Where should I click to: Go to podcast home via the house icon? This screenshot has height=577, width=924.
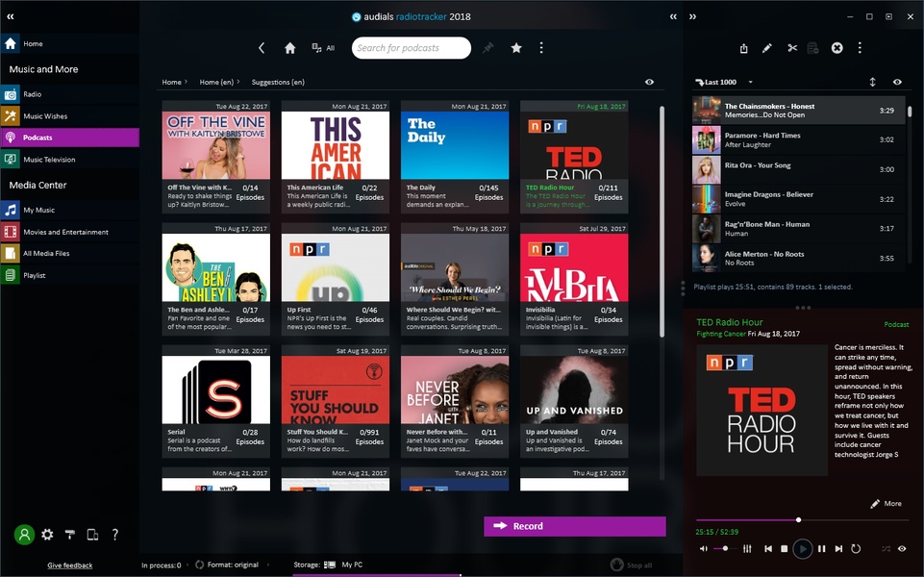(x=289, y=48)
